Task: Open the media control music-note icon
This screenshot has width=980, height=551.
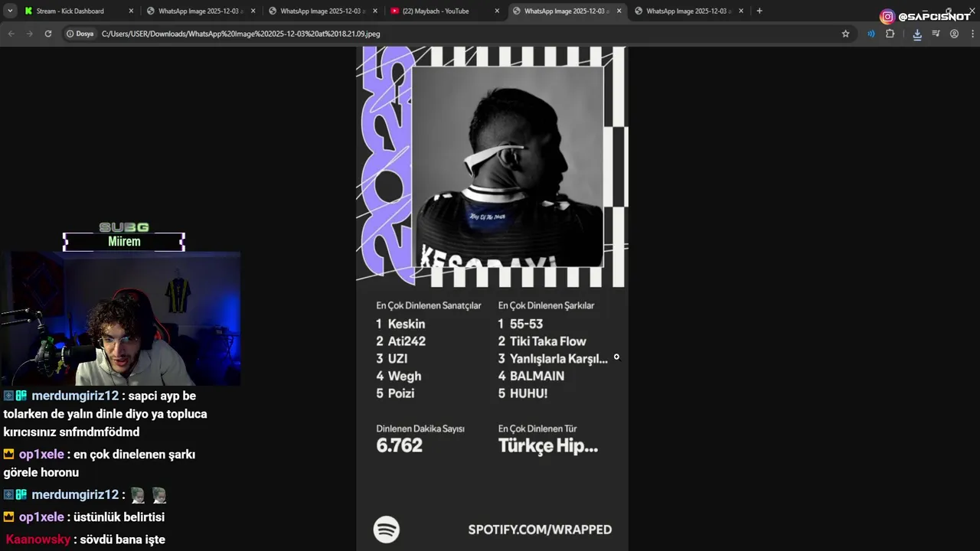Action: 936,34
